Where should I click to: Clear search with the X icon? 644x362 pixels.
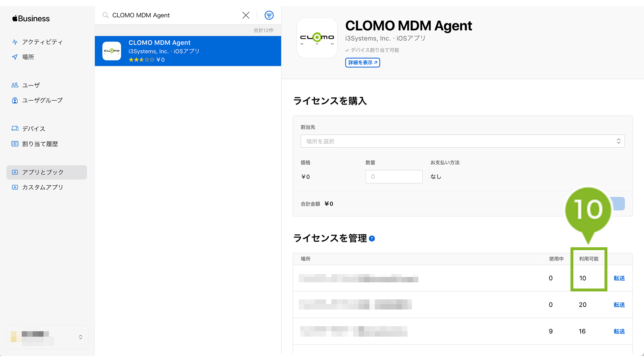(x=246, y=15)
